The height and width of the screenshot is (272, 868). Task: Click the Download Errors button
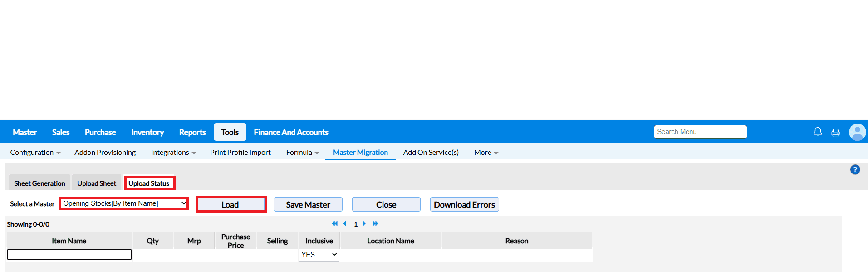[x=464, y=204]
